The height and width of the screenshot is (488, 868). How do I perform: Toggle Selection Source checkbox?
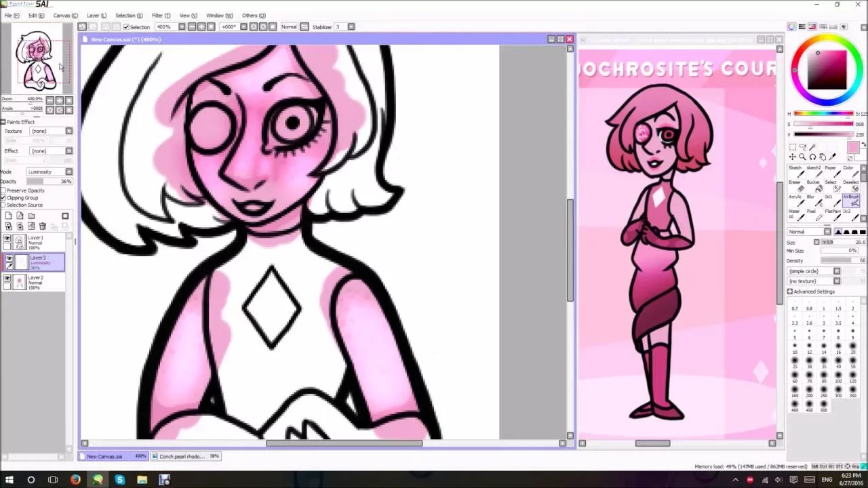click(3, 205)
